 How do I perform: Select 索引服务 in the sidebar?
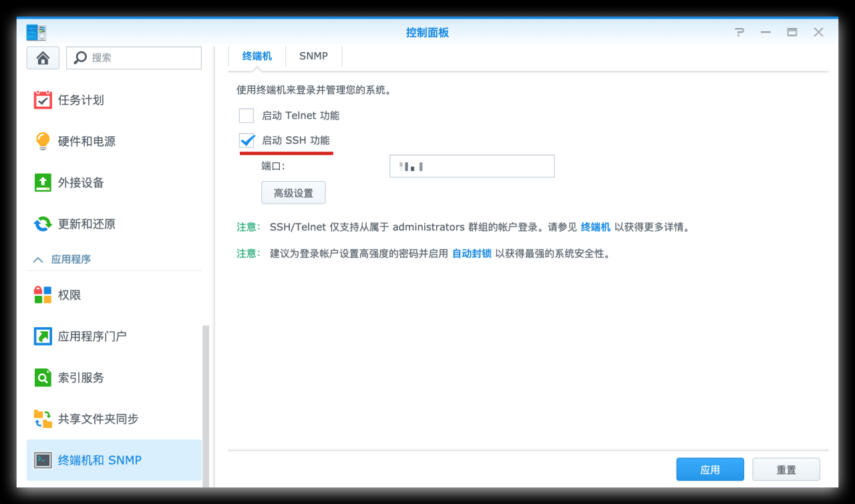click(x=114, y=378)
